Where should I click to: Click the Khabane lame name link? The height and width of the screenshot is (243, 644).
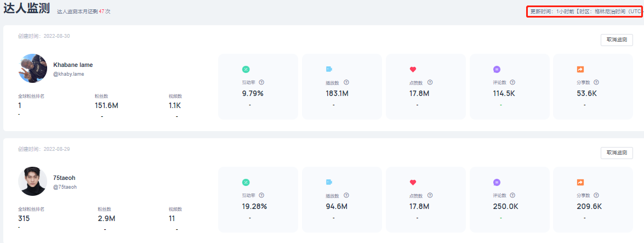73,65
